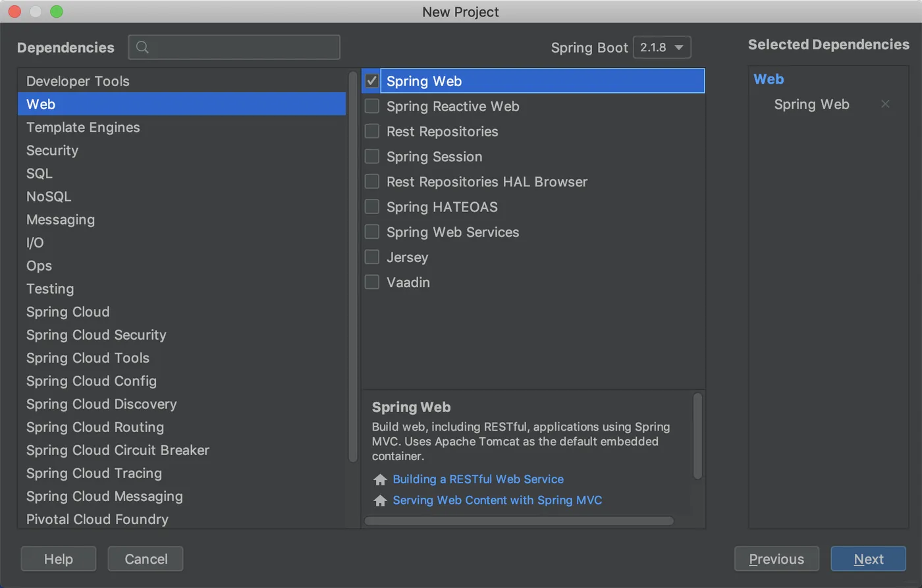Click the dependency categories vertical scrollbar
Viewport: 922px width, 588px height.
tap(353, 263)
